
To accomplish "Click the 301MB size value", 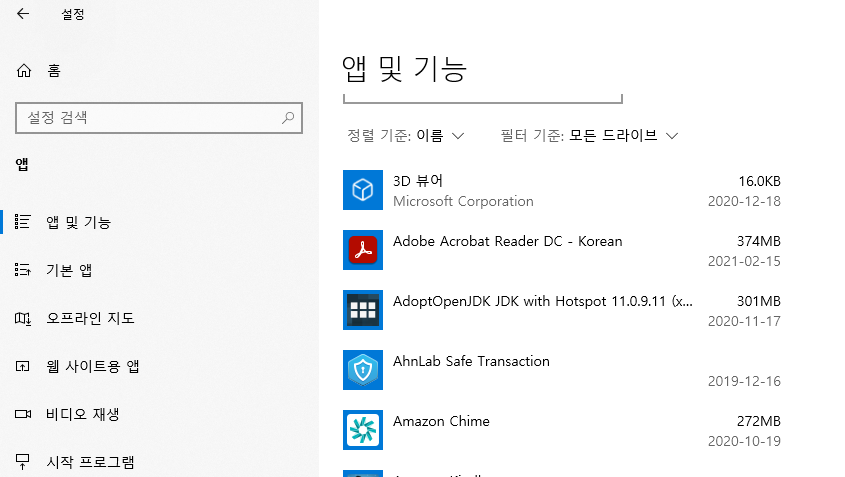I will pos(759,301).
